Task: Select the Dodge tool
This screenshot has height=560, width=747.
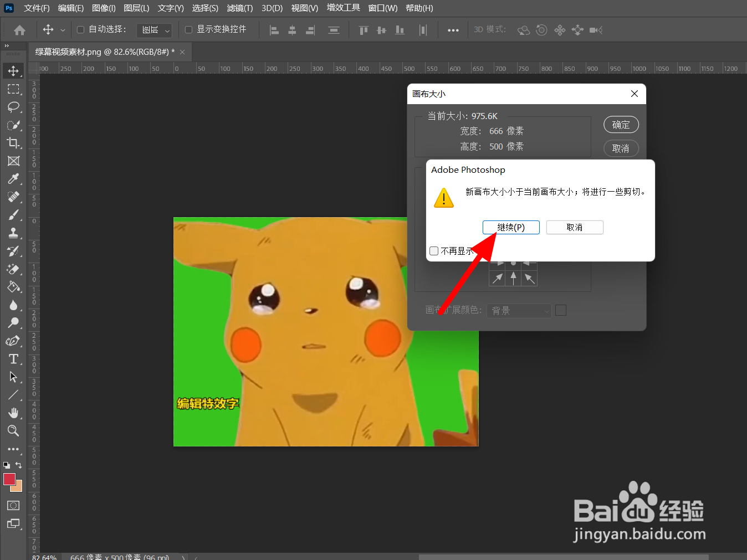Action: point(13,323)
